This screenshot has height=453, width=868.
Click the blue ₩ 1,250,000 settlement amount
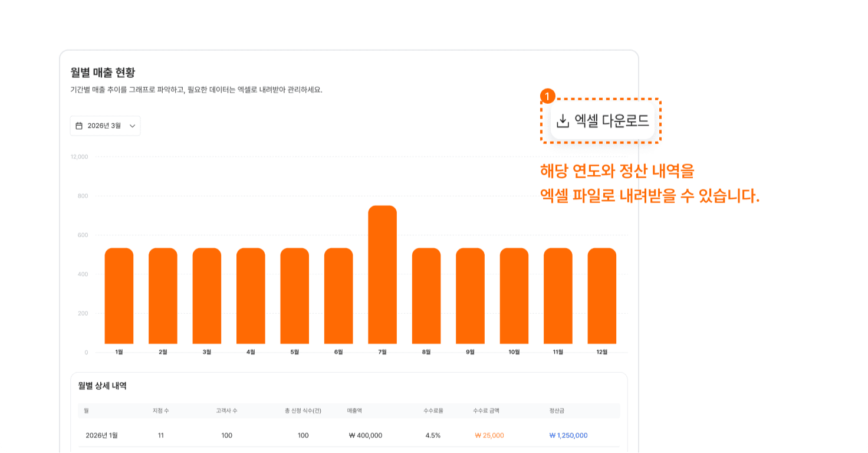coord(568,435)
